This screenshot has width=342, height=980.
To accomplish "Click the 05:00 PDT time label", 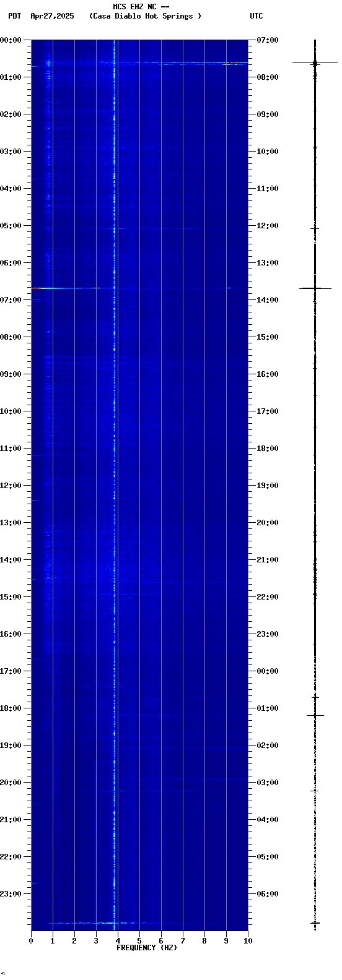I will (11, 226).
